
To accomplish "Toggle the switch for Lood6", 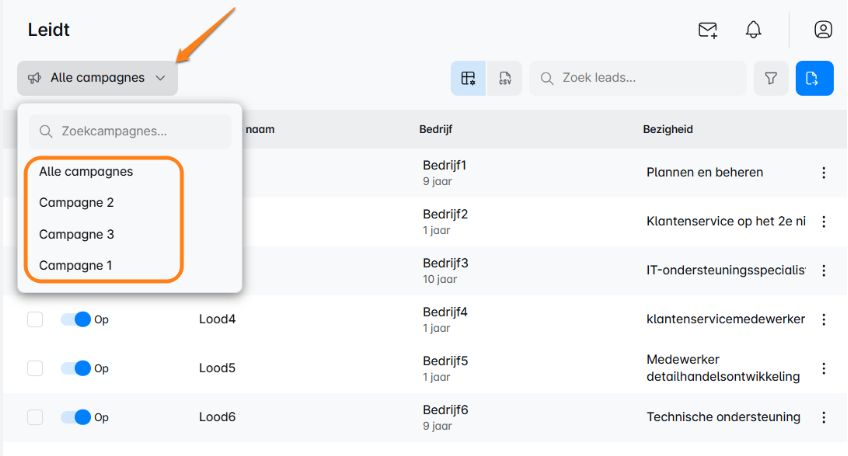I will click(x=76, y=417).
